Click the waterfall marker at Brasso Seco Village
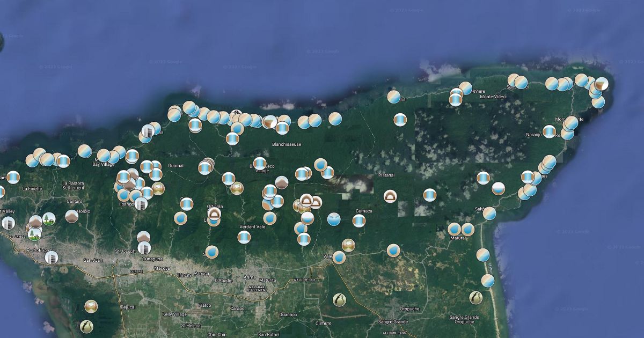Viewport: 644px width, 338px height. [260, 163]
